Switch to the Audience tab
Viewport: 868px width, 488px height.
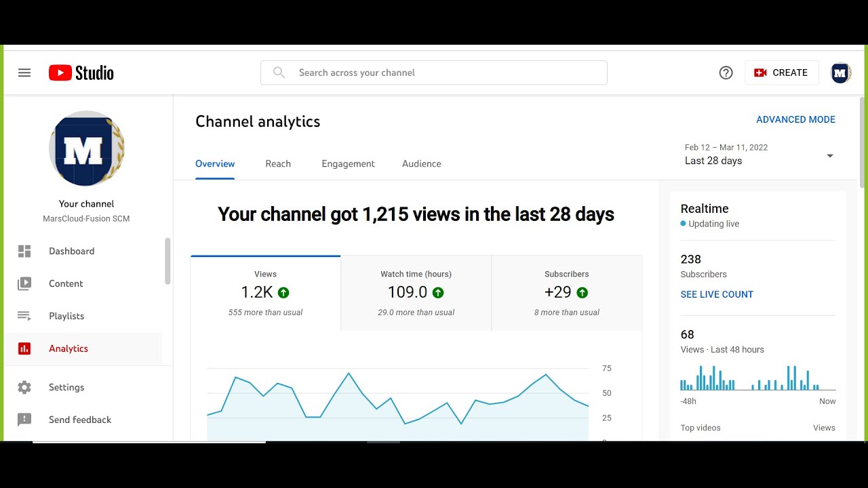coord(422,164)
